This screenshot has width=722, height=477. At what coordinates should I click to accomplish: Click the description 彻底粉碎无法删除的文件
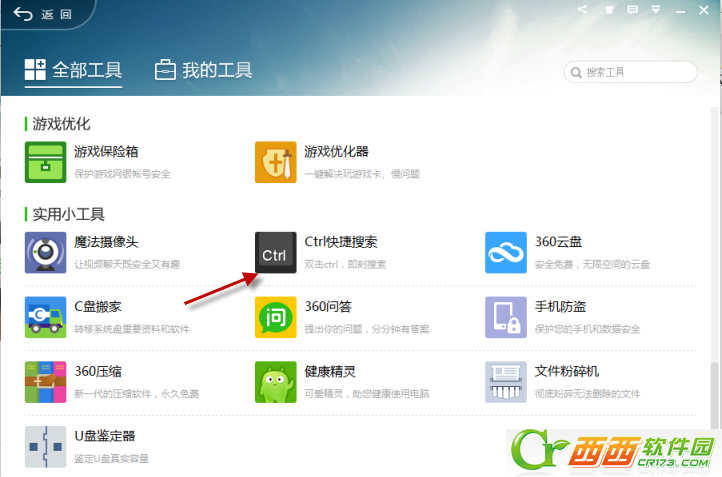(587, 394)
